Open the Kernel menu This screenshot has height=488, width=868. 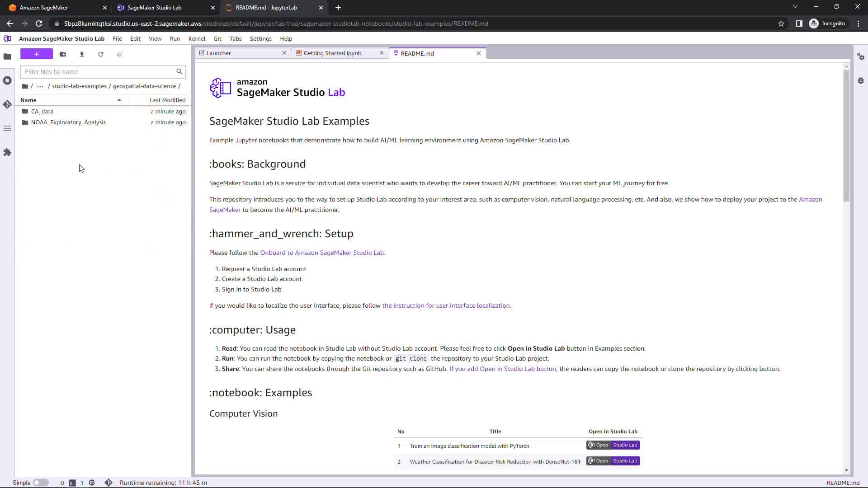pos(197,39)
